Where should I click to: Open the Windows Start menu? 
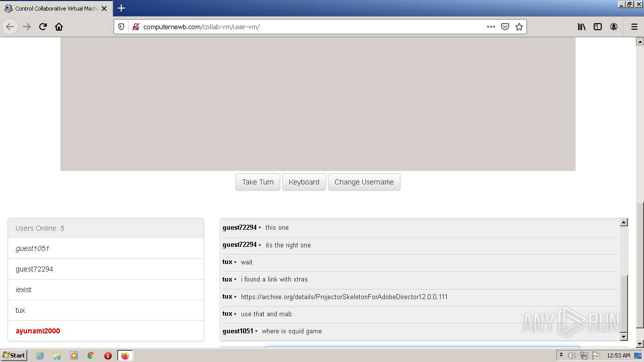coord(14,355)
